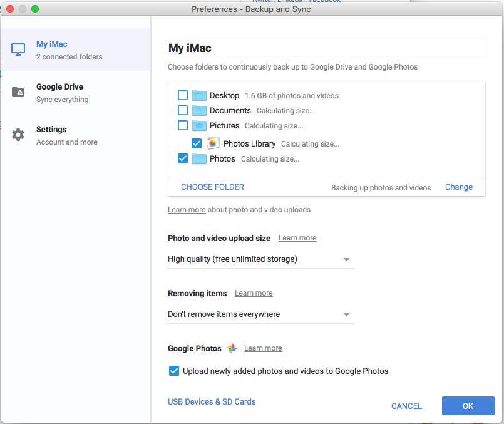504x424 pixels.
Task: Click the Pictures folder icon
Action: pos(199,125)
